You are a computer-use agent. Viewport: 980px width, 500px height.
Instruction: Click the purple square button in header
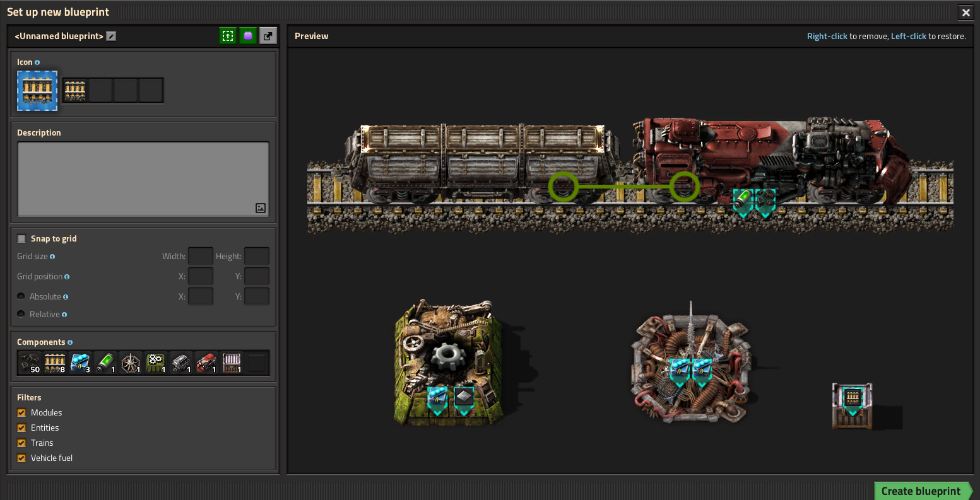pyautogui.click(x=248, y=36)
